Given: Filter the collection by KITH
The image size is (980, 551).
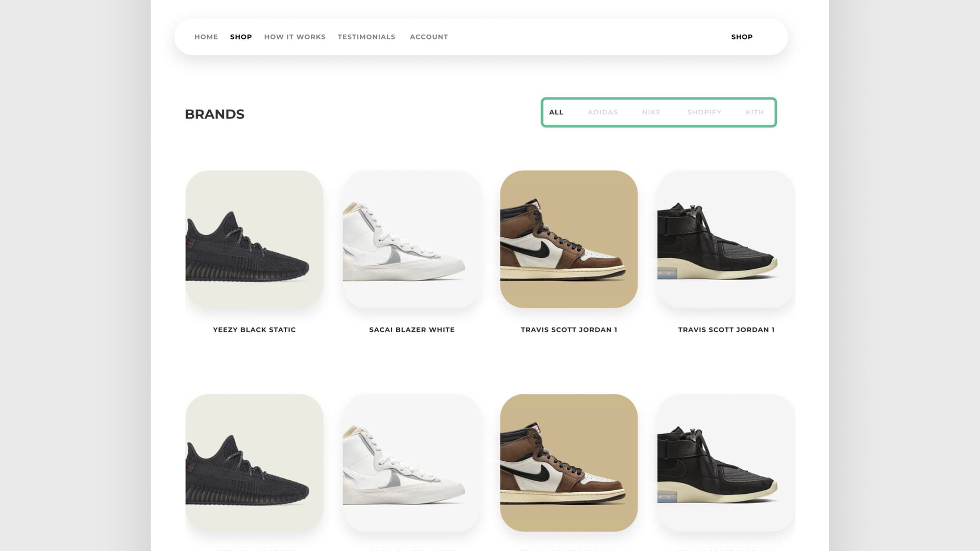Looking at the screenshot, I should [x=755, y=112].
